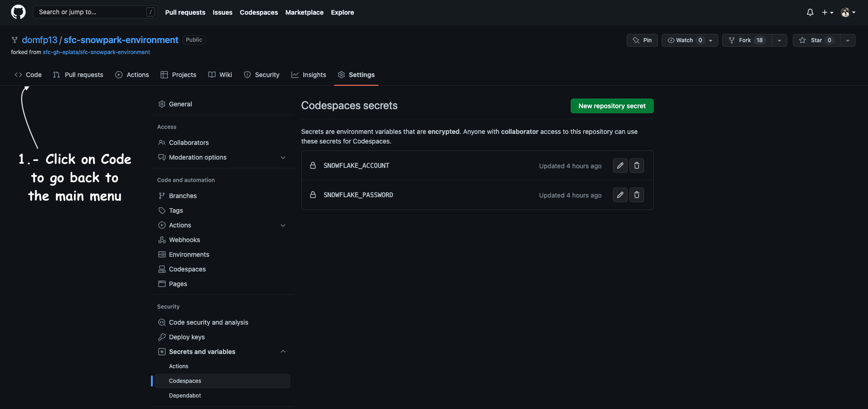Select the Settings tab

pos(356,75)
